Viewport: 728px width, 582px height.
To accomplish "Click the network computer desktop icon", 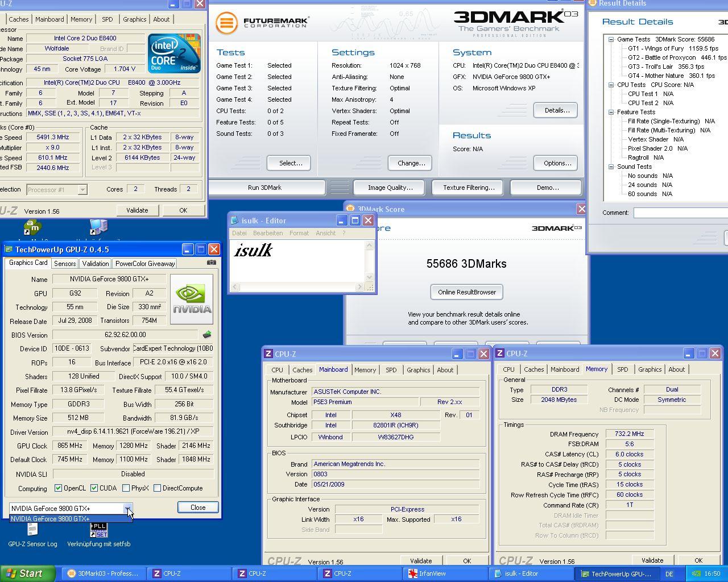I will click(99, 227).
